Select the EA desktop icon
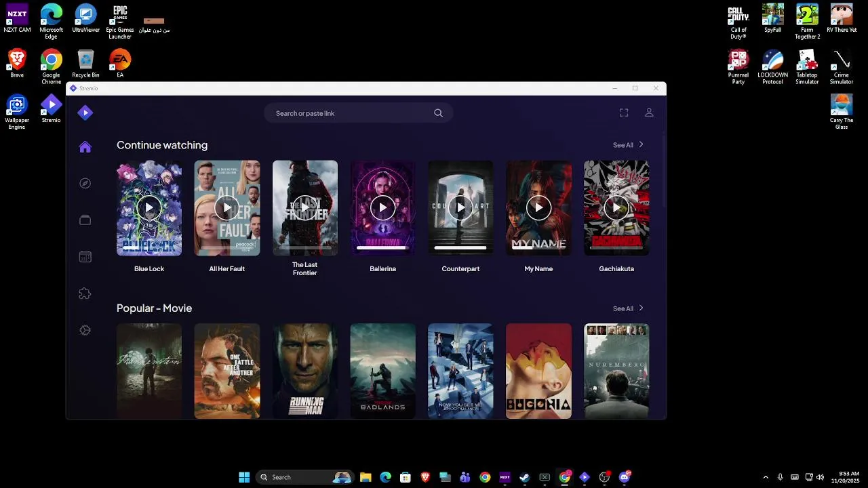This screenshot has width=868, height=488. 120,64
